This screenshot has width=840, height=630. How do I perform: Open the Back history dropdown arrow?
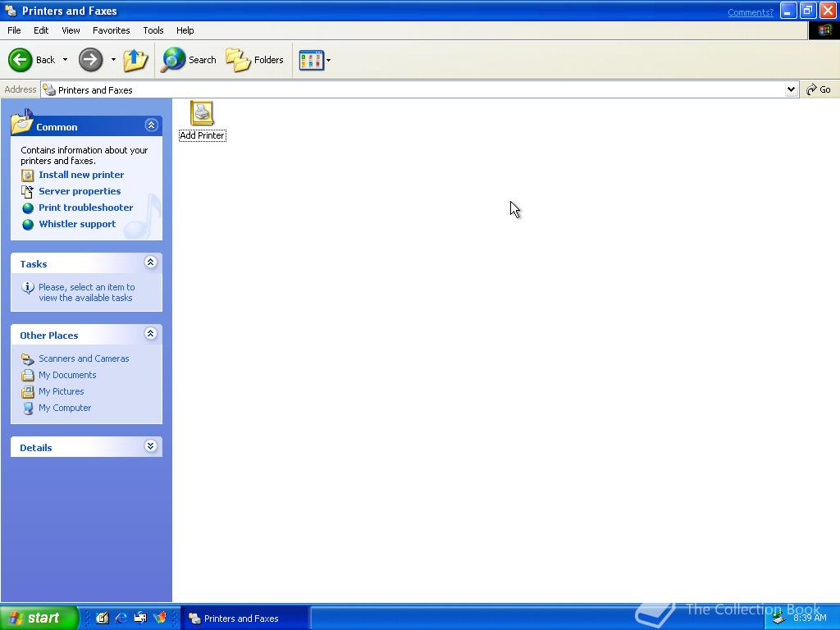(66, 59)
